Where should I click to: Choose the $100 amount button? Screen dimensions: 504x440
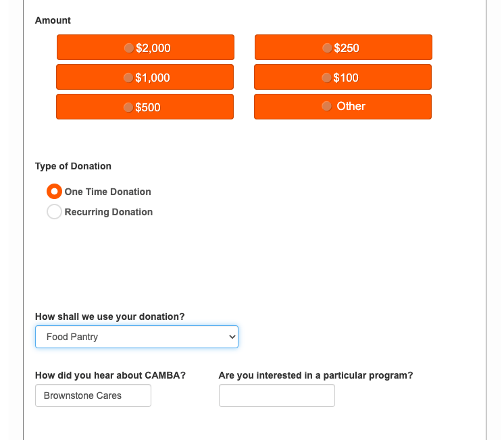[343, 78]
